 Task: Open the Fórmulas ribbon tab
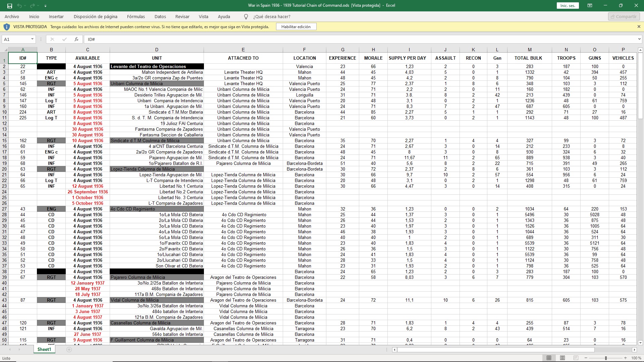pos(136,16)
